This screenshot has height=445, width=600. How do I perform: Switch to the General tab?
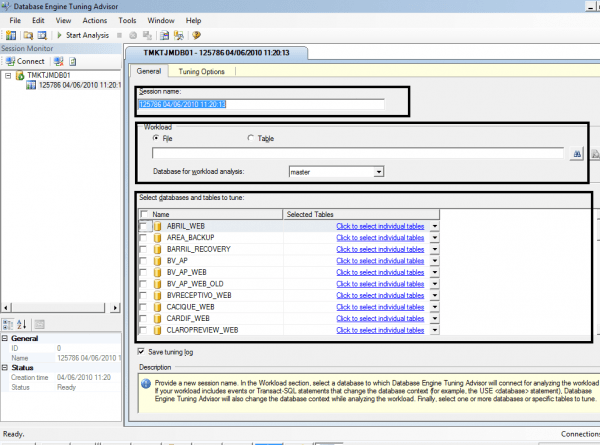point(149,71)
